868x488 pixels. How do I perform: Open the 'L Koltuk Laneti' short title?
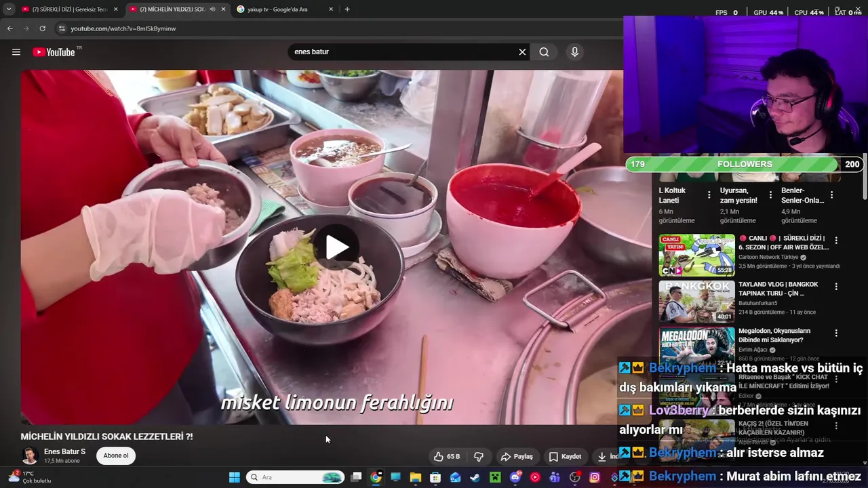tap(673, 195)
